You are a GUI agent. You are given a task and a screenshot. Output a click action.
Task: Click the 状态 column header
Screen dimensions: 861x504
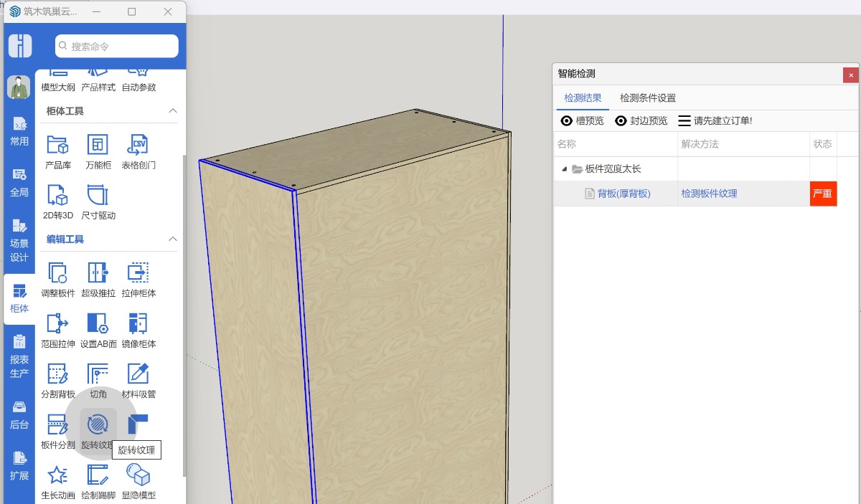823,144
